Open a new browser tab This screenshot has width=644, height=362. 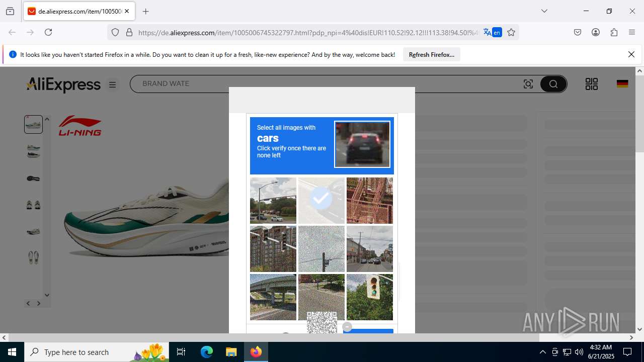[145, 11]
